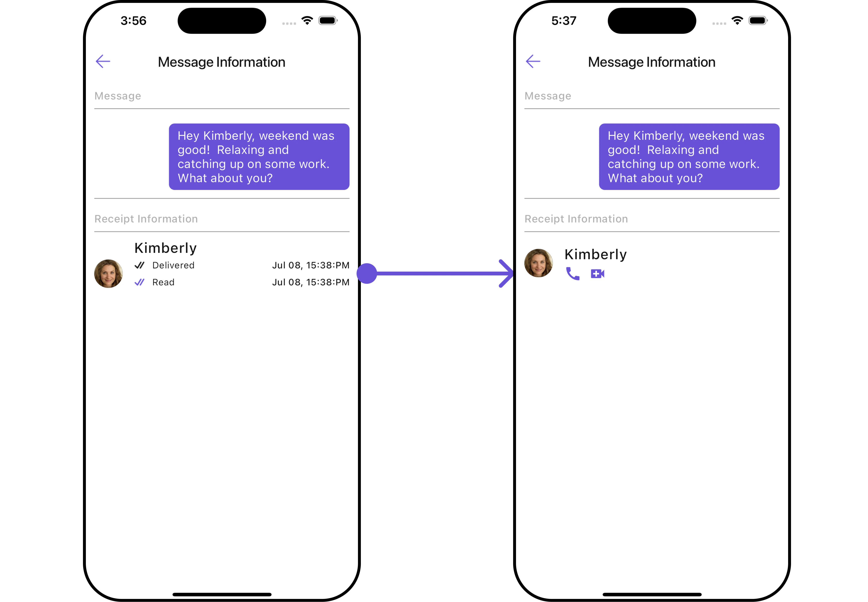Open Kimberly's avatar on left phone
Viewport: 868px width, 602px height.
[108, 274]
